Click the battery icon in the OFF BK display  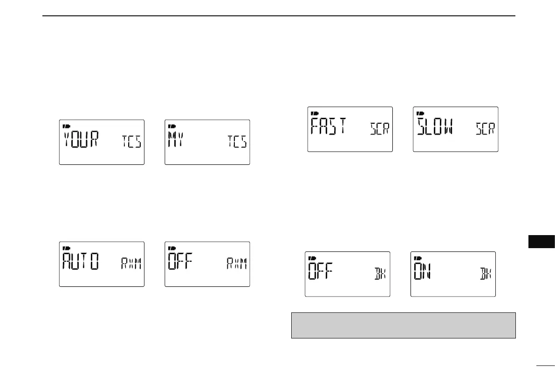click(313, 258)
